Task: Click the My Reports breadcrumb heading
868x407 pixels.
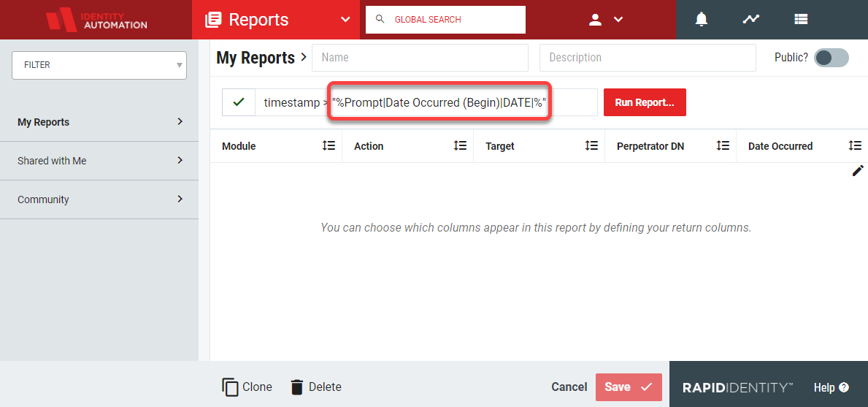Action: point(256,58)
